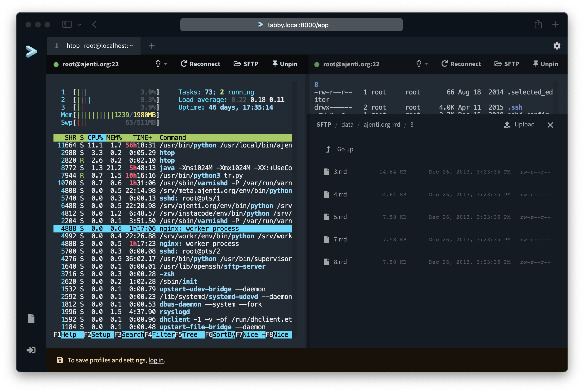The image size is (584, 392).
Task: Open the 5.rrd file entry
Action: [340, 217]
